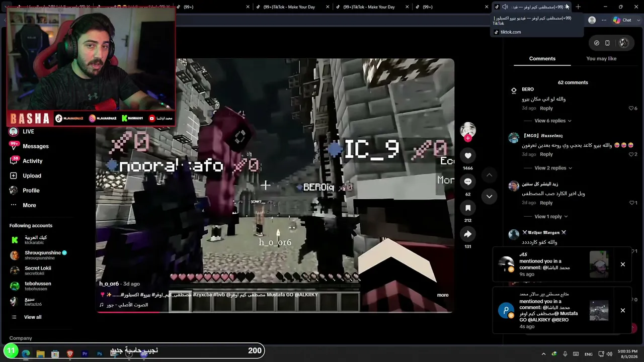Image resolution: width=644 pixels, height=362 pixels.
Task: Expand View 2 replies under Husseiniq's comment
Action: [553, 168]
